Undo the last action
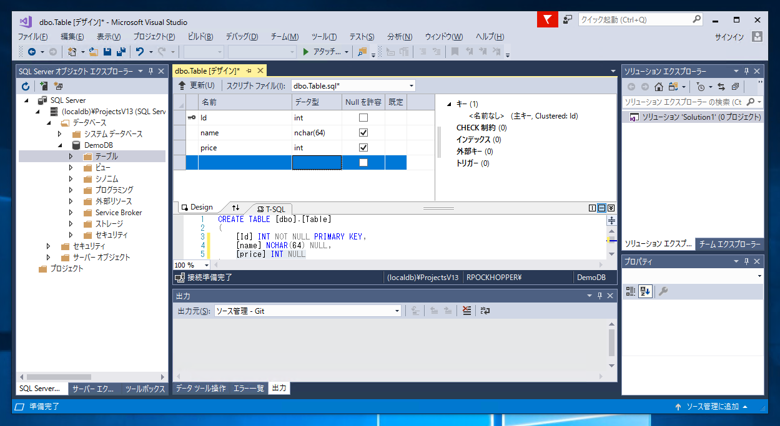The height and width of the screenshot is (426, 780). click(140, 51)
